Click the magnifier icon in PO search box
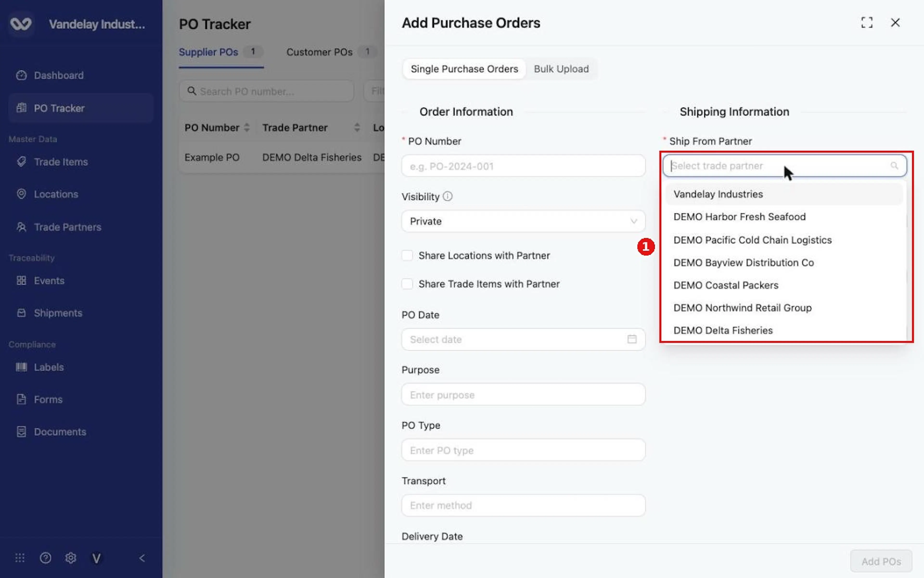This screenshot has width=924, height=578. pos(192,91)
